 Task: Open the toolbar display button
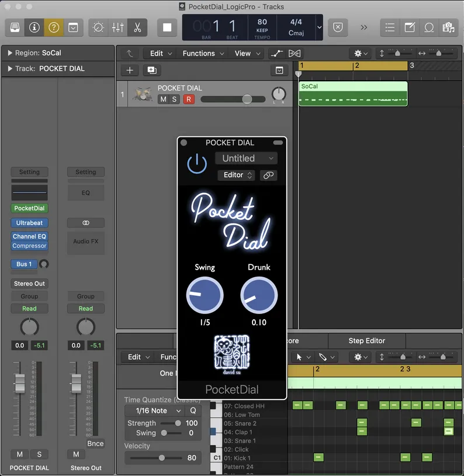click(x=73, y=27)
